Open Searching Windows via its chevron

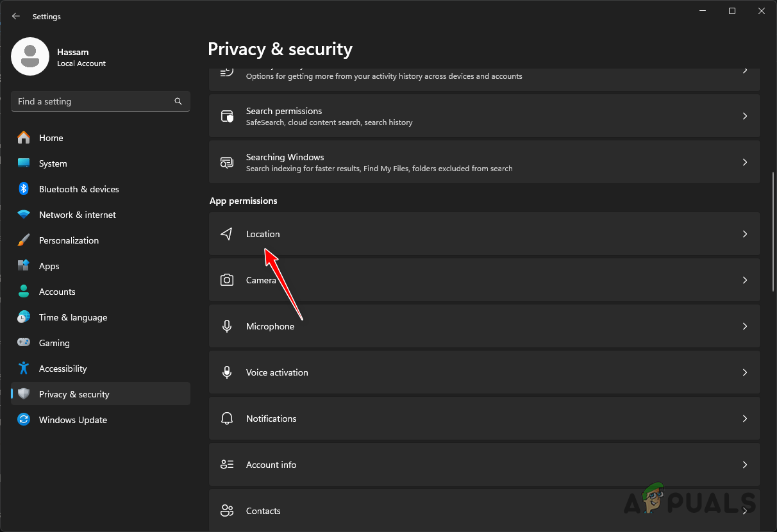coord(744,162)
